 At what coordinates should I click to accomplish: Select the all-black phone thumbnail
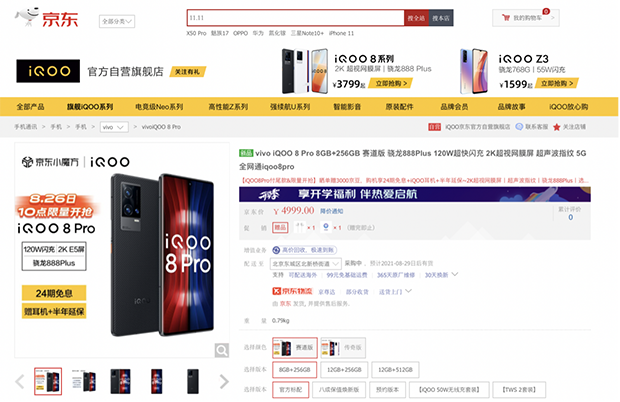pyautogui.click(x=193, y=381)
